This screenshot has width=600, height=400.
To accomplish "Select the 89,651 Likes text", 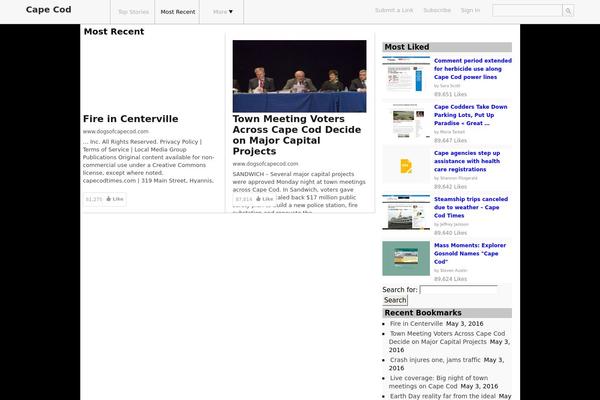I will click(x=450, y=94).
